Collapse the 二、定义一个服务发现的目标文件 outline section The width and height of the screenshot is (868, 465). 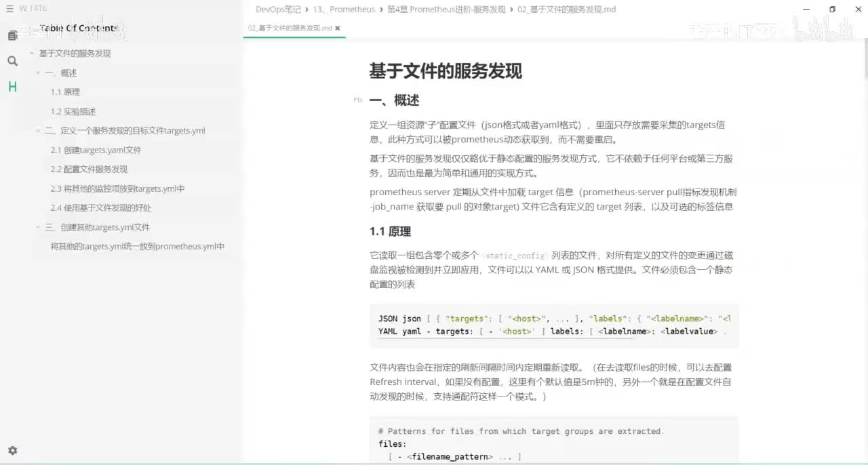[x=38, y=131]
